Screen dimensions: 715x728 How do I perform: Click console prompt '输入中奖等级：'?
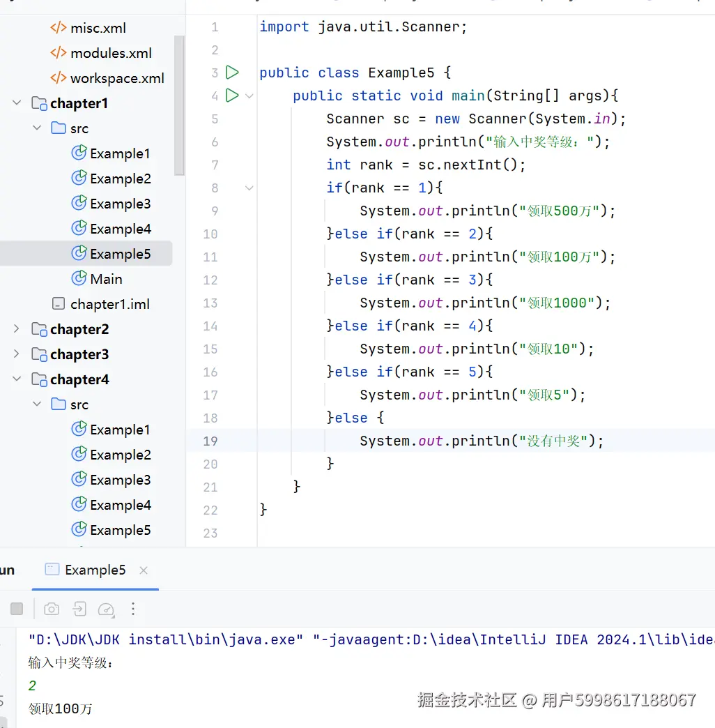coord(70,662)
